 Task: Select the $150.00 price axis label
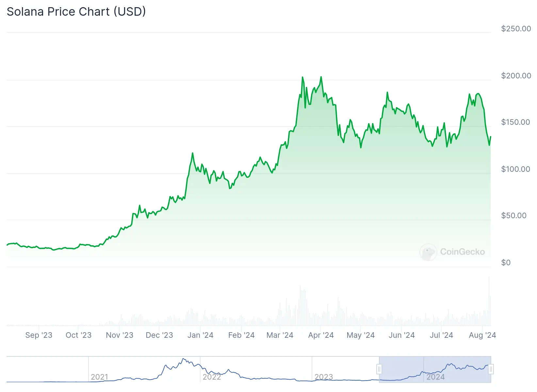pyautogui.click(x=515, y=122)
